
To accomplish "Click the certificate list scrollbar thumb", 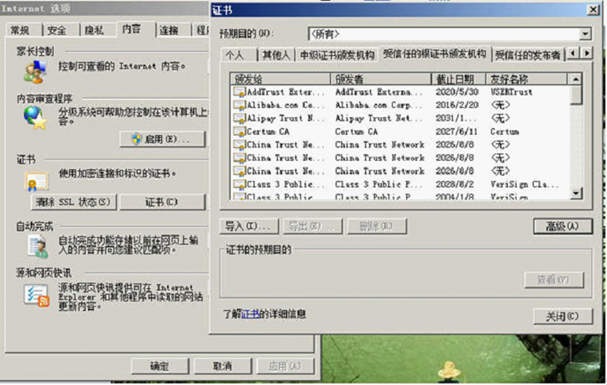I will click(x=576, y=95).
